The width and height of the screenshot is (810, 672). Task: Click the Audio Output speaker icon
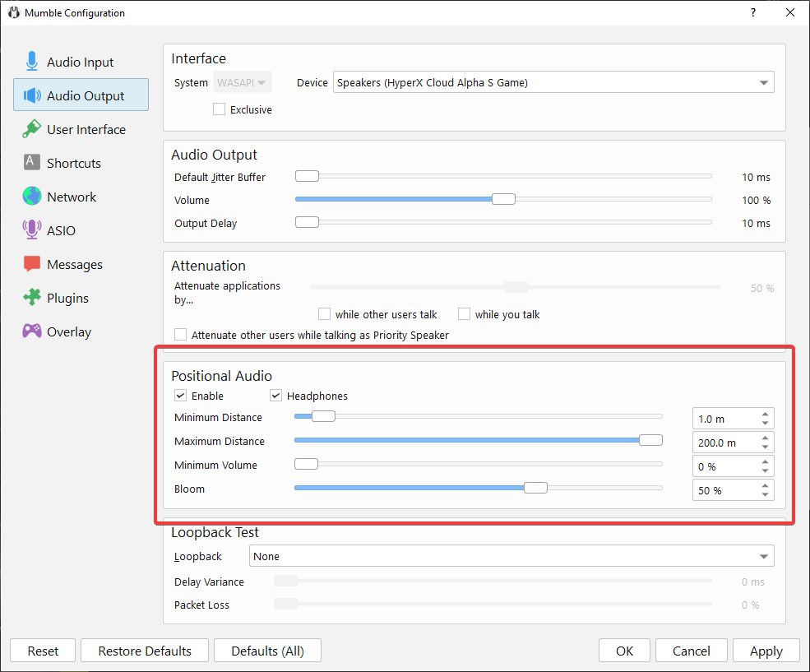tap(32, 95)
